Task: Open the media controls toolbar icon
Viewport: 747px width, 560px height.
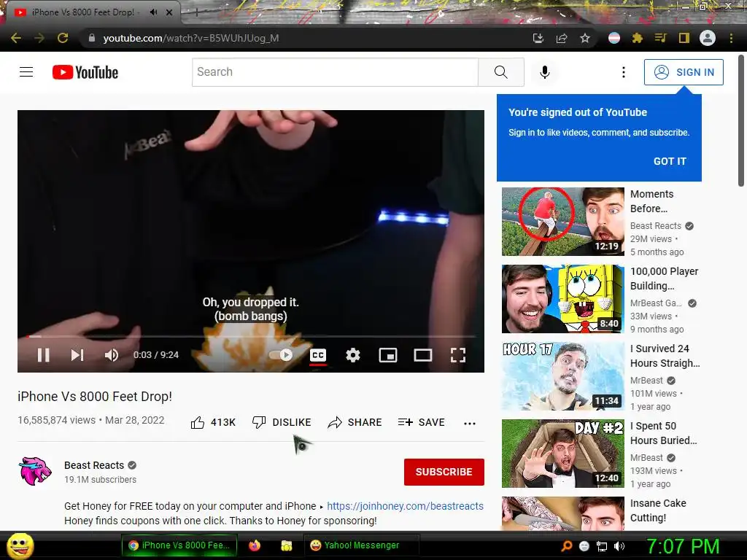Action: tap(660, 38)
